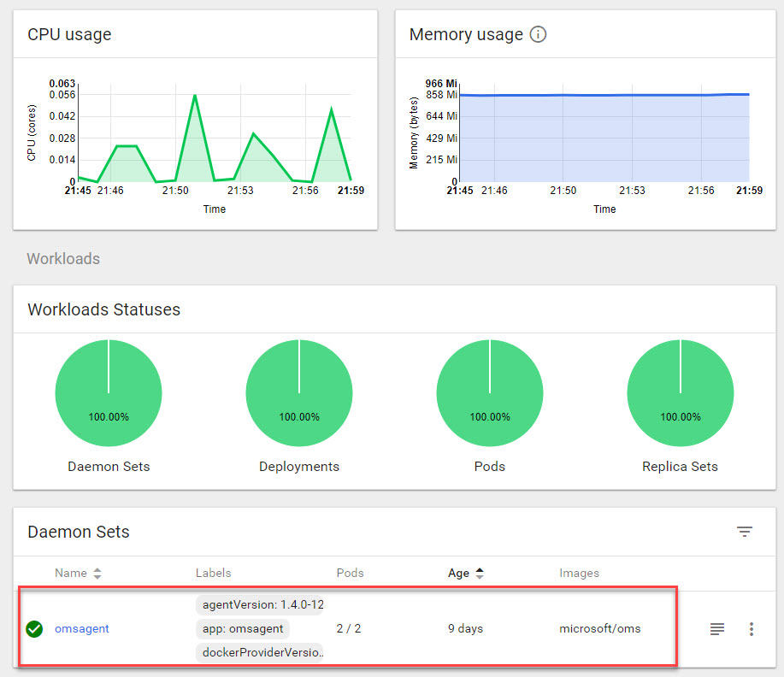Select the Pods pie chart
The width and height of the screenshot is (784, 677).
point(489,391)
